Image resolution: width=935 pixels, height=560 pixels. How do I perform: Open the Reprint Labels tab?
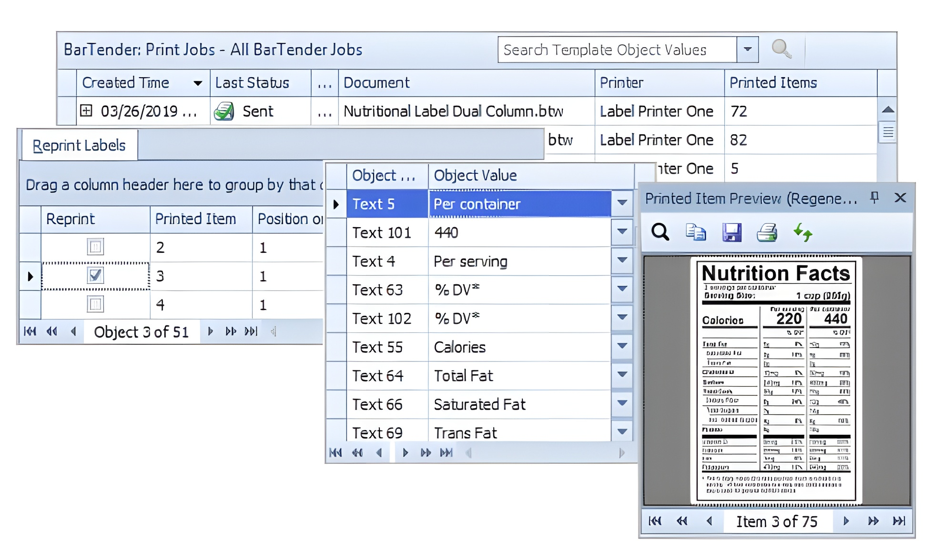[x=79, y=145]
